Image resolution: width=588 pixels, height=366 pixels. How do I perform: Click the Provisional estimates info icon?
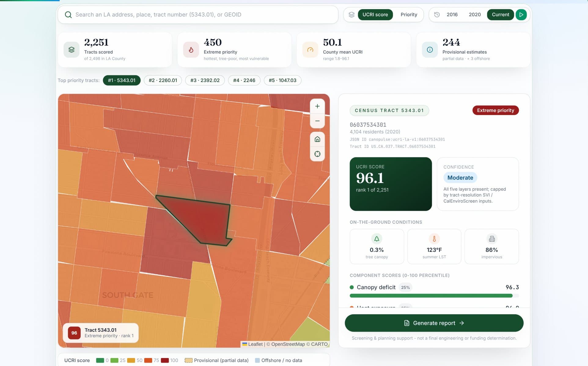pos(430,50)
